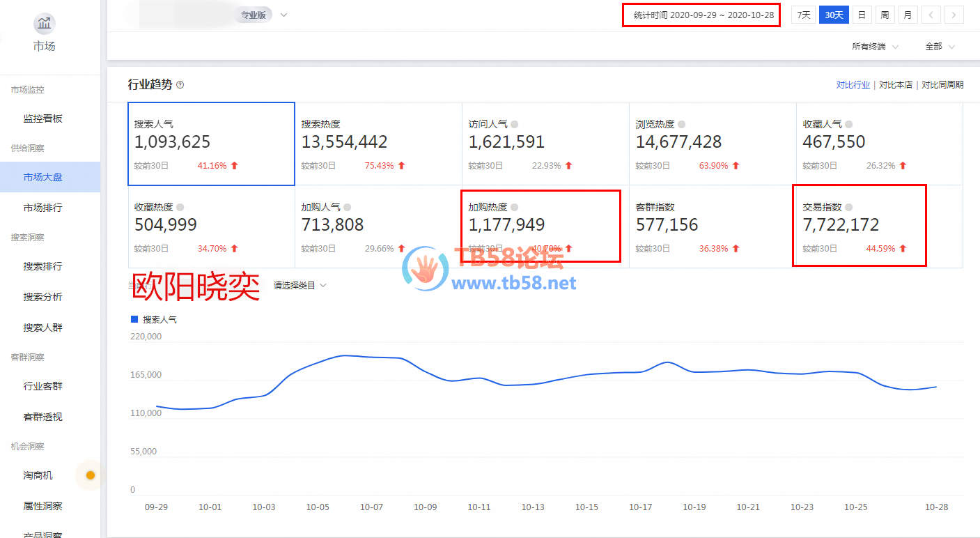Open the 所有终端 dropdown
Image resolution: width=980 pixels, height=538 pixels.
coord(875,47)
